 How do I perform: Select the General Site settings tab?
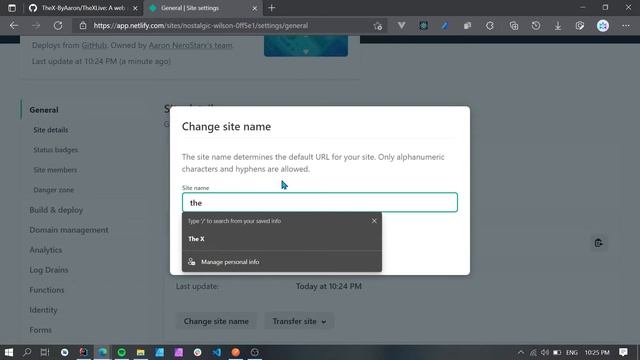point(203,8)
